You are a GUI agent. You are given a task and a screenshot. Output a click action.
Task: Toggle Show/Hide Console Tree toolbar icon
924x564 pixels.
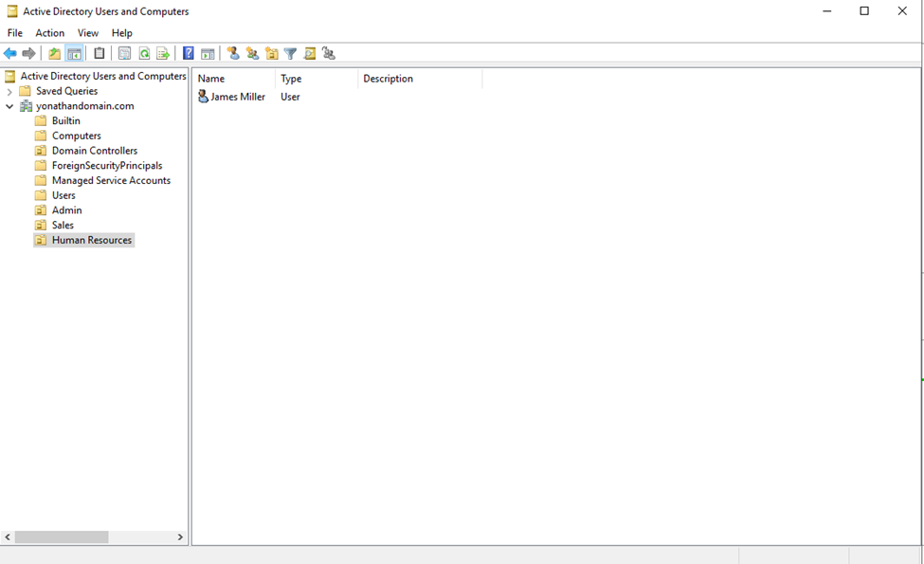coord(74,54)
